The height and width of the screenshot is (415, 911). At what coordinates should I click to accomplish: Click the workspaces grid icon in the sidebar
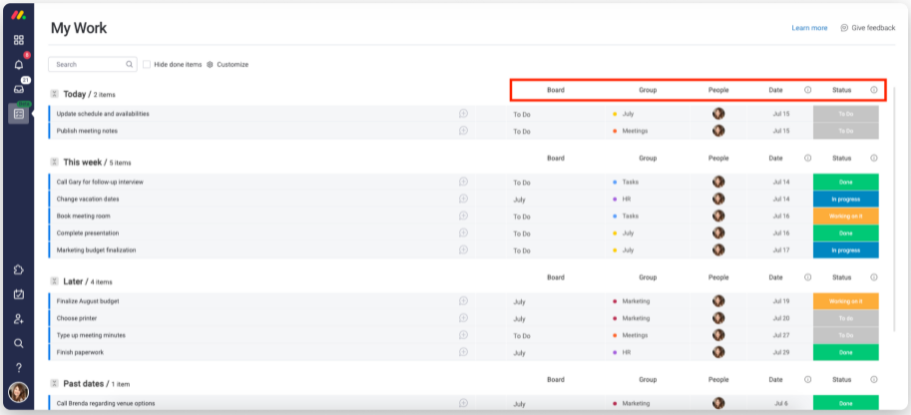click(18, 40)
